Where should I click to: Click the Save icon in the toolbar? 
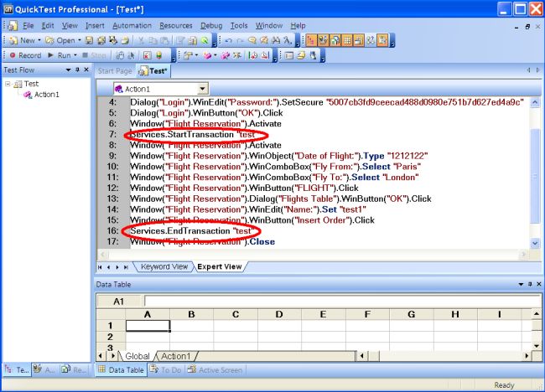pos(90,40)
